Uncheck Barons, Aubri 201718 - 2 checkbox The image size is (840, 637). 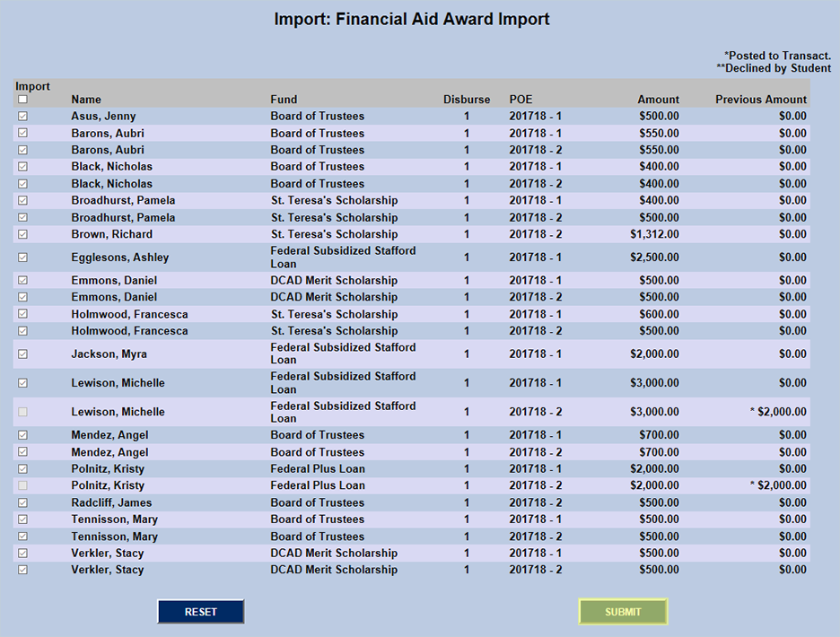click(23, 150)
